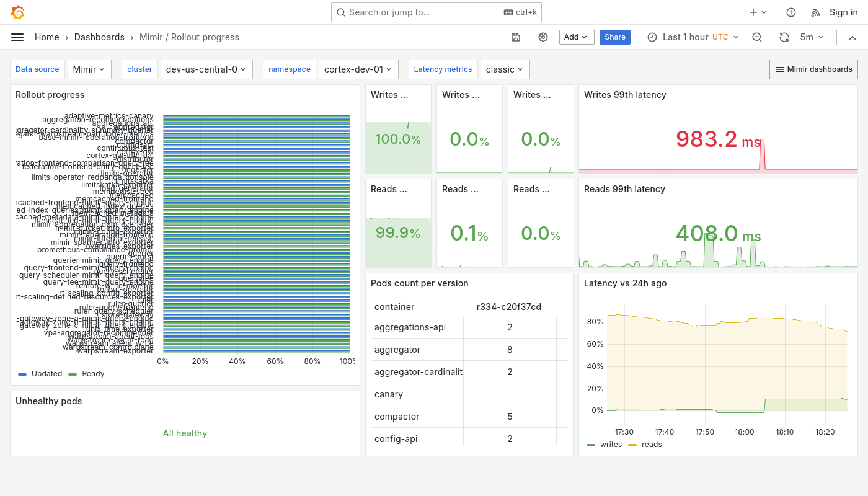Navigate to Home breadcrumb
This screenshot has width=868, height=496.
click(x=46, y=37)
